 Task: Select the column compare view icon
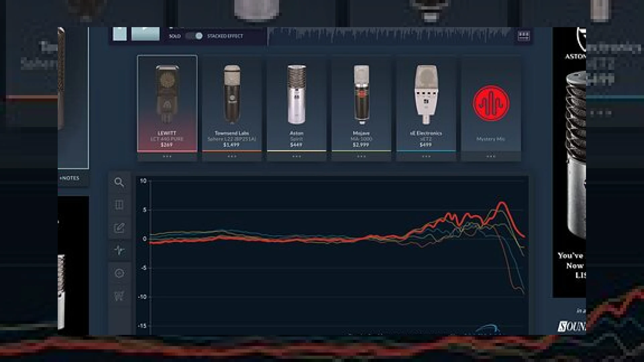point(119,205)
